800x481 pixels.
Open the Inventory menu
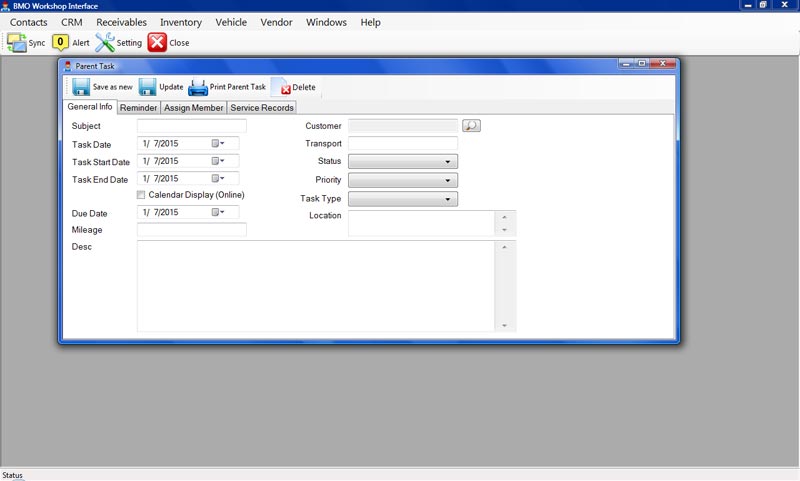[x=181, y=22]
